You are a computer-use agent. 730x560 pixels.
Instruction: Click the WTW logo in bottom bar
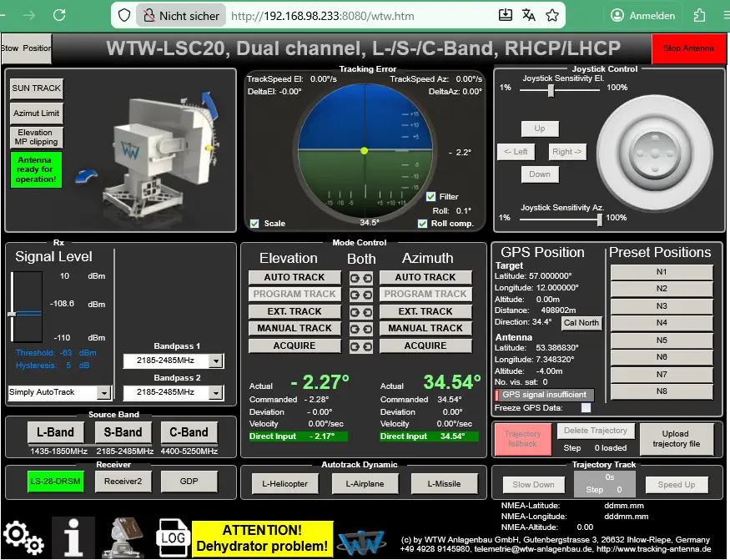(361, 542)
